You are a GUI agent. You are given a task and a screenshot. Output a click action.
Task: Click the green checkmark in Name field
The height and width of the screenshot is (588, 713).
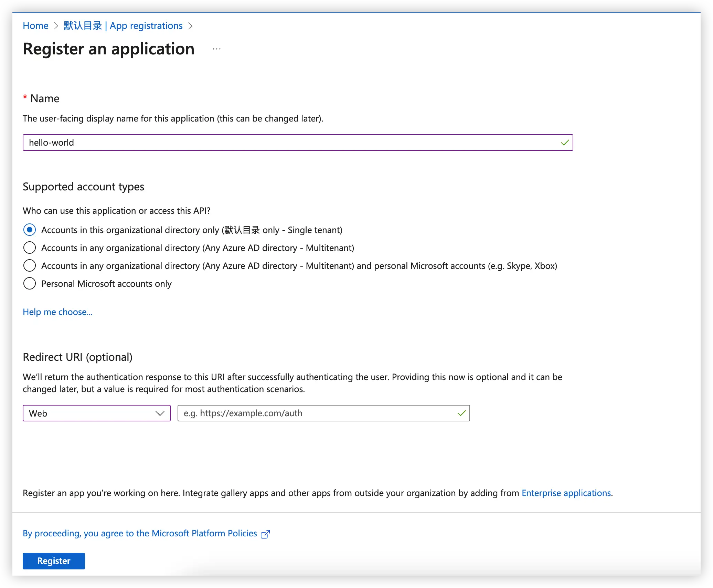[x=565, y=143]
